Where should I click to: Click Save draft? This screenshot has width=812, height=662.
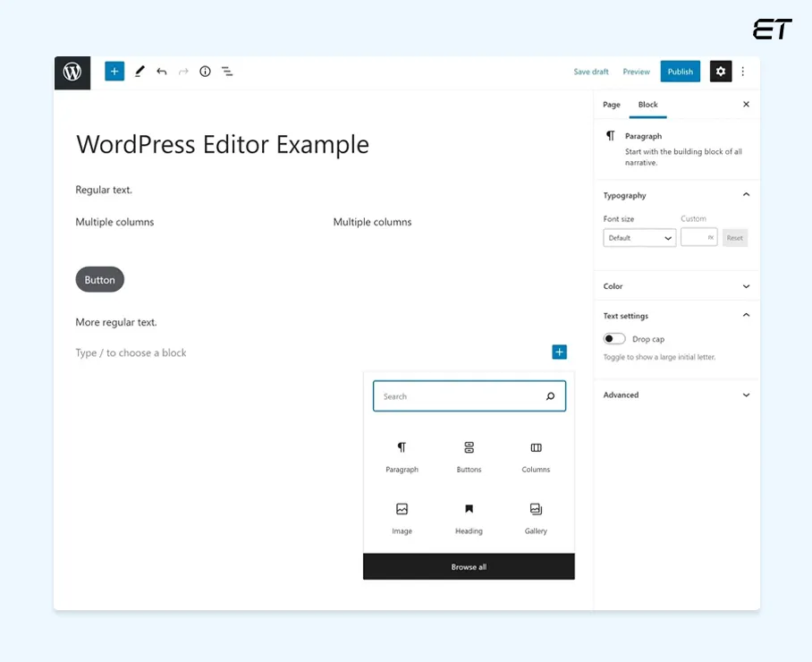[x=591, y=72]
